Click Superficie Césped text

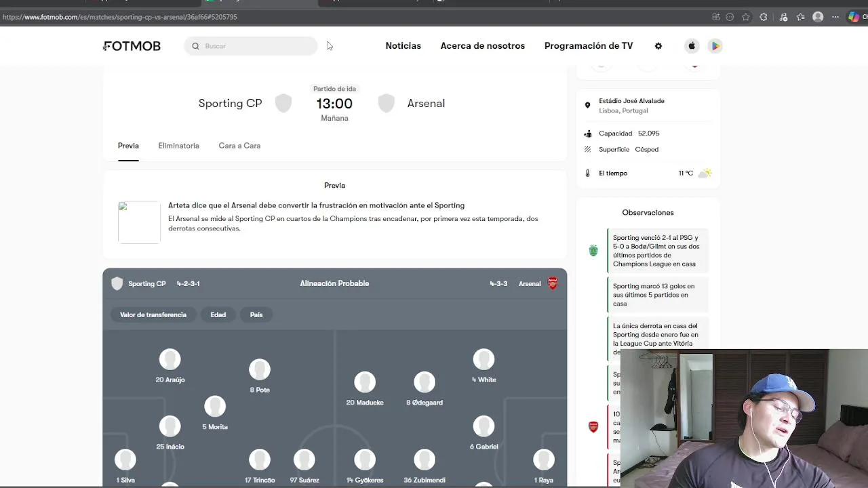(629, 149)
